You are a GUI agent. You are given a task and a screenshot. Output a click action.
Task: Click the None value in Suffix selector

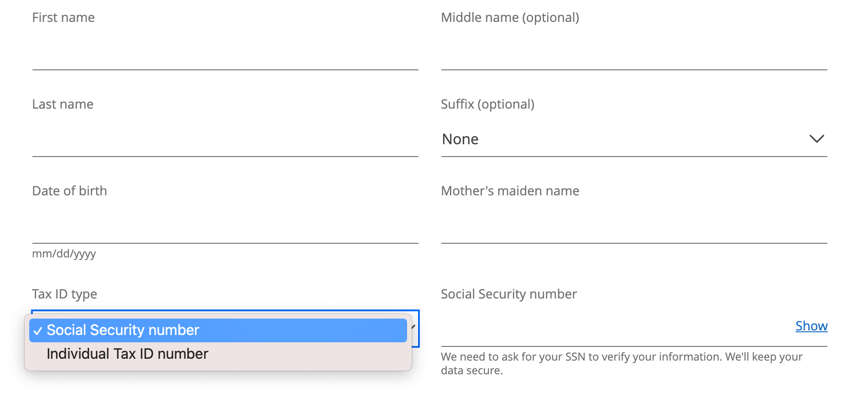tap(460, 139)
